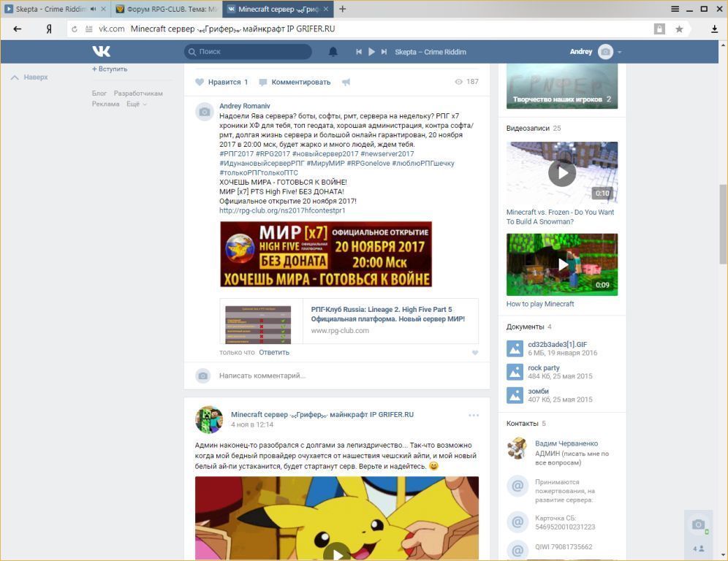Skip to previous track in VK player

359,52
